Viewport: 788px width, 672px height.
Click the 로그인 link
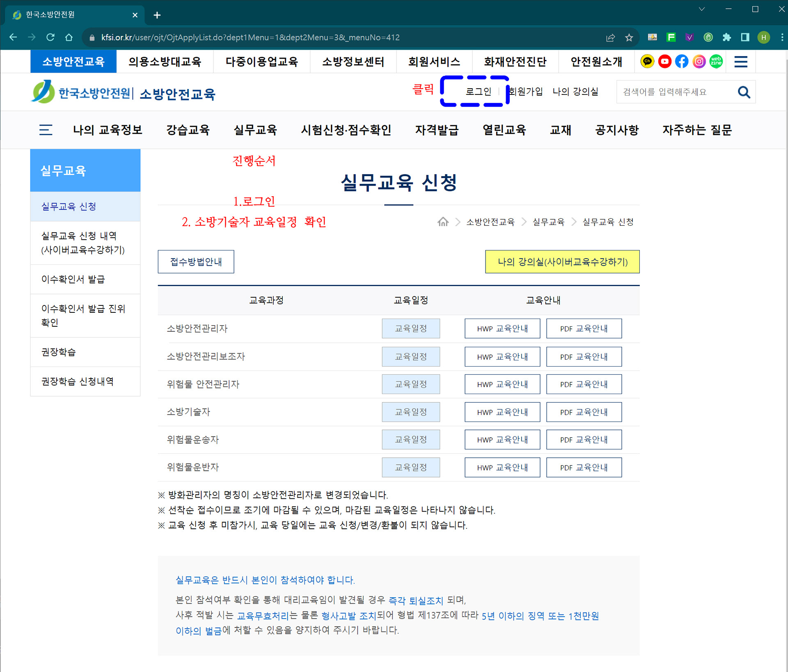pos(478,92)
